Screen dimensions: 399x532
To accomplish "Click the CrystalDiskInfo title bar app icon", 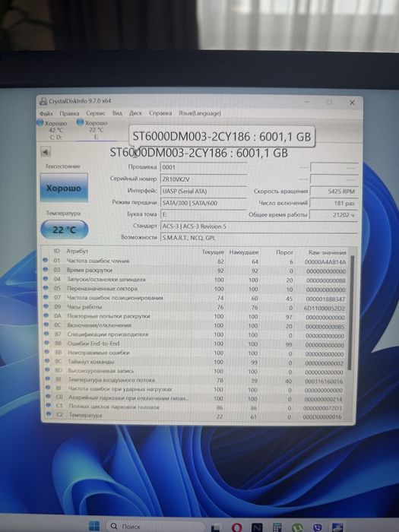I will pyautogui.click(x=43, y=101).
